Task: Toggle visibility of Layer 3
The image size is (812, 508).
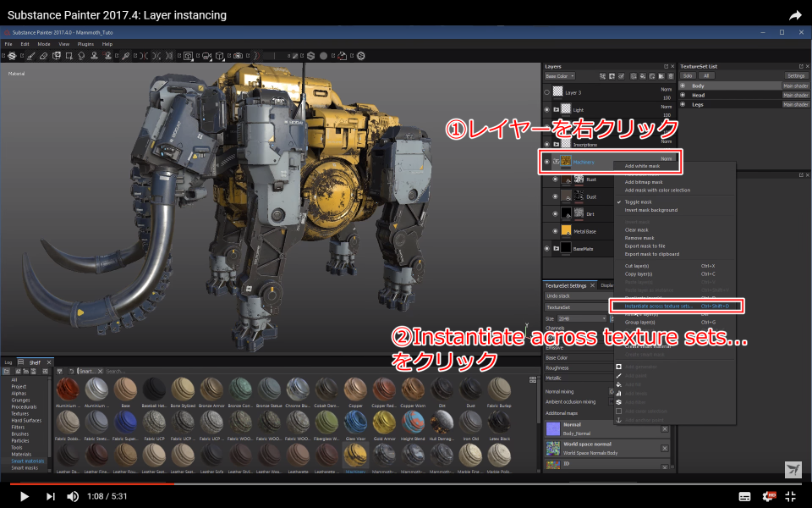Action: click(547, 93)
